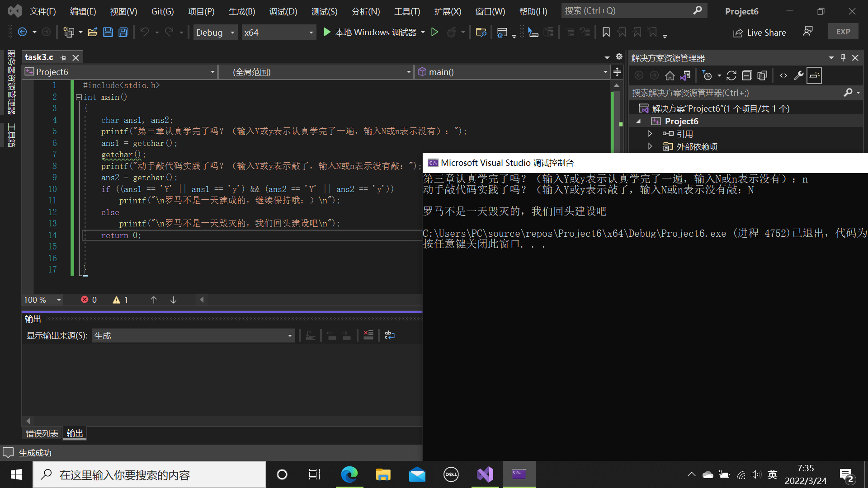Expand the 引用 node in solution tree
The image size is (868, 488).
click(x=650, y=134)
